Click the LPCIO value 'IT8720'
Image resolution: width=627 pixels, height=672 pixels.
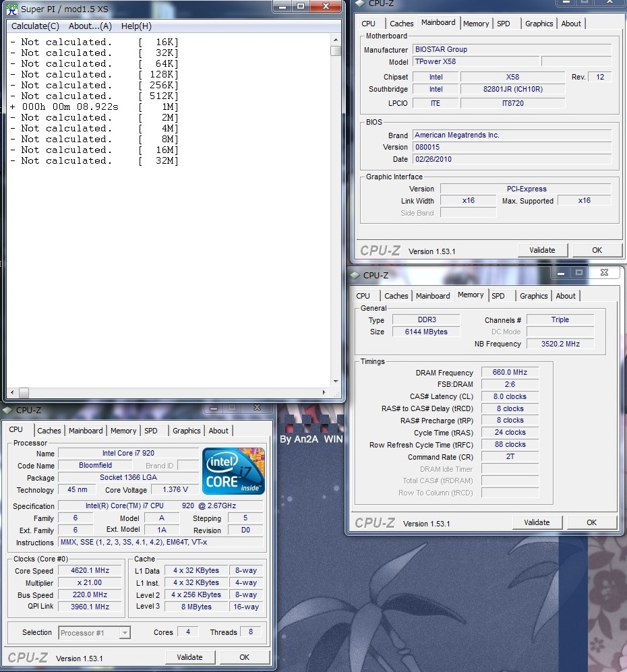point(512,103)
